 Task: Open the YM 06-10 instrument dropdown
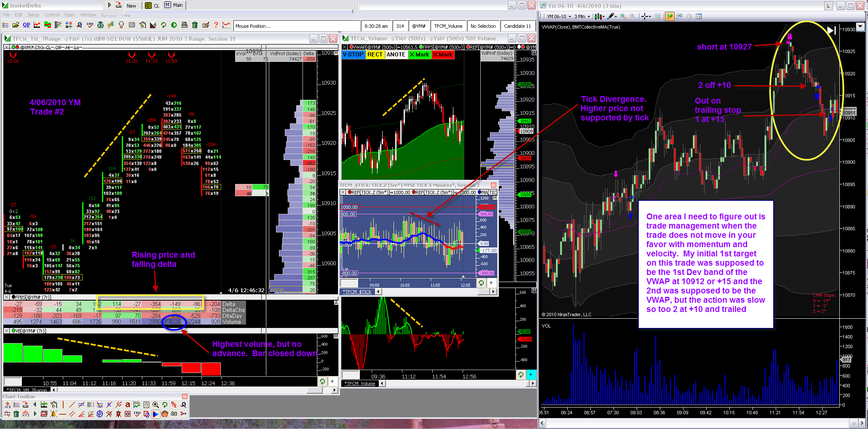[x=559, y=16]
